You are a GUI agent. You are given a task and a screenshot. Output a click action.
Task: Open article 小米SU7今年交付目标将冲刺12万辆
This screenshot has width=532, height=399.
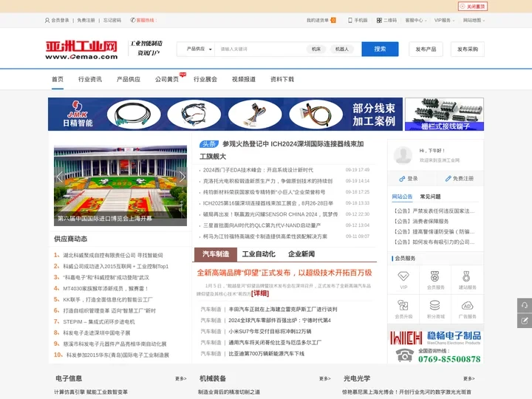click(270, 332)
